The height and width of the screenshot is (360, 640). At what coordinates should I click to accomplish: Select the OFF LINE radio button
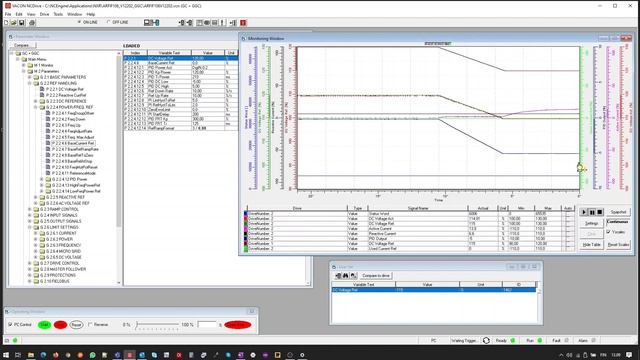click(x=109, y=22)
